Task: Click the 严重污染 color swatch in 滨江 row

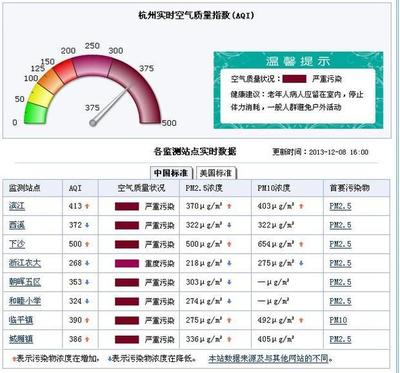Action: point(127,206)
